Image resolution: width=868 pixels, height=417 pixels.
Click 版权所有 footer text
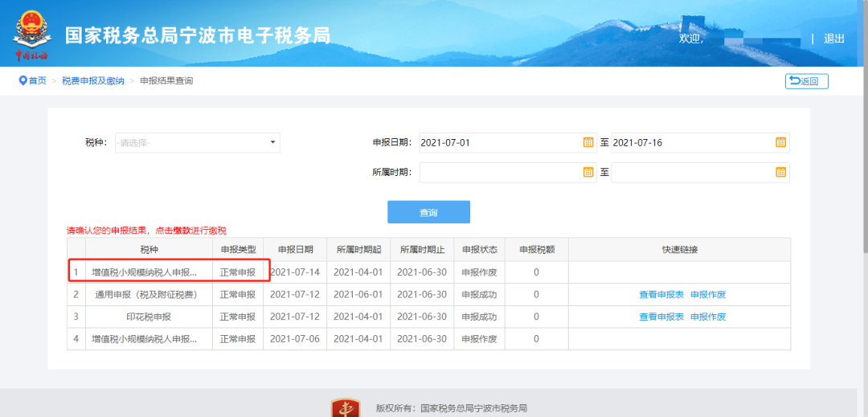[x=451, y=409]
